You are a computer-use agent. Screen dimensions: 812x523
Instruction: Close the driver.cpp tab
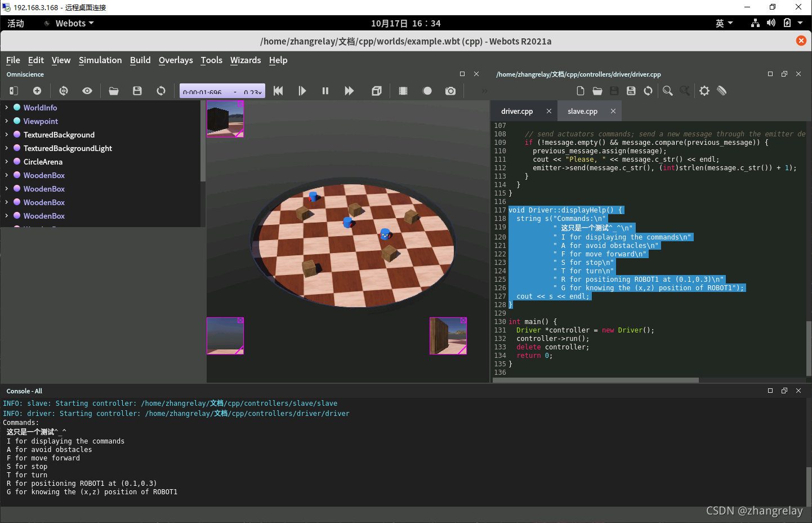click(549, 112)
